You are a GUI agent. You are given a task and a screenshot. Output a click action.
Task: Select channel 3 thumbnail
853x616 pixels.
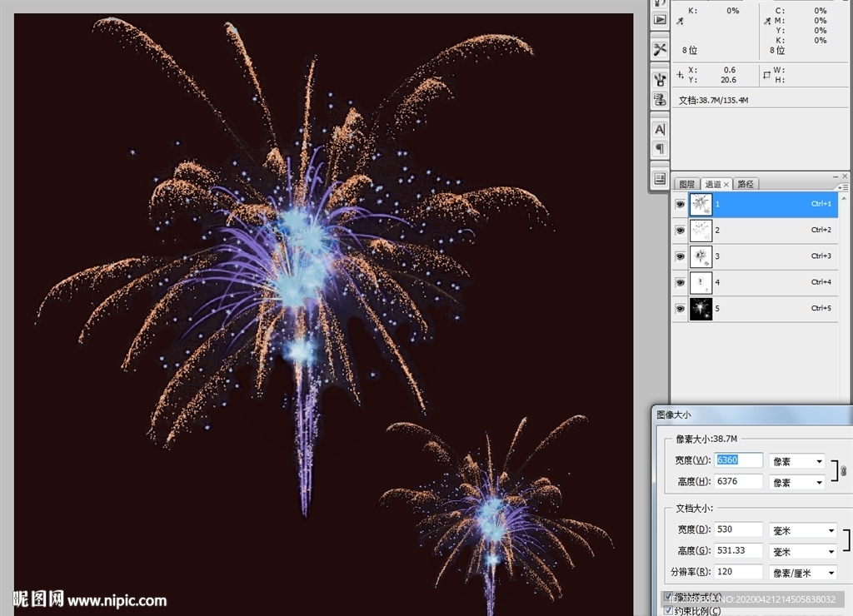tap(701, 256)
